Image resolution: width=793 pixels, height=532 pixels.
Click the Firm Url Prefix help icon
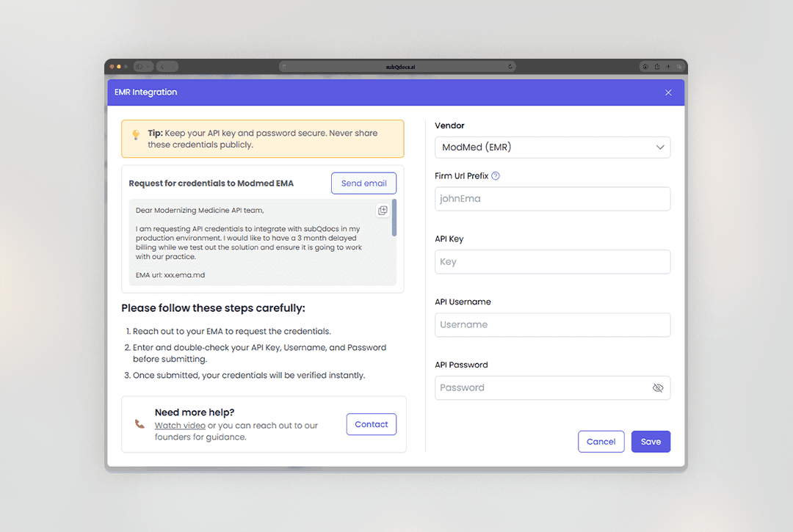pyautogui.click(x=496, y=176)
